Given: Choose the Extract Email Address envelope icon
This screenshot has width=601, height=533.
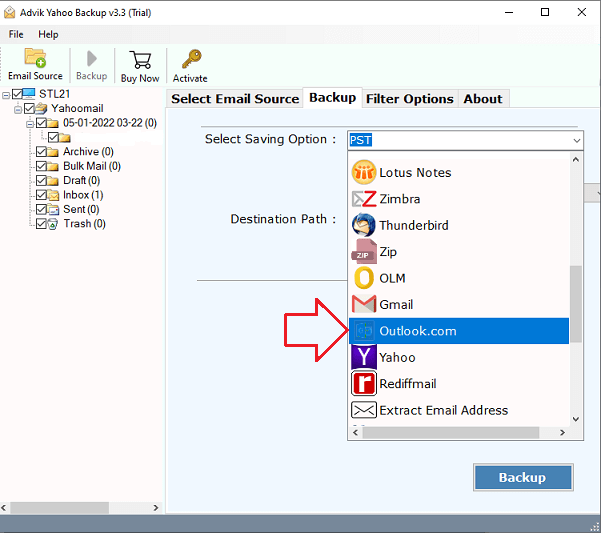Looking at the screenshot, I should 363,410.
